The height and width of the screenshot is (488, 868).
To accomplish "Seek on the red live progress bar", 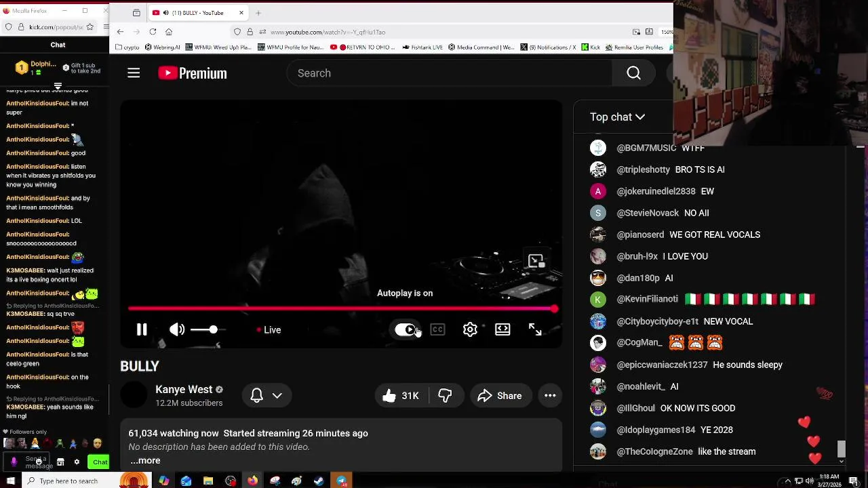I will [x=342, y=308].
